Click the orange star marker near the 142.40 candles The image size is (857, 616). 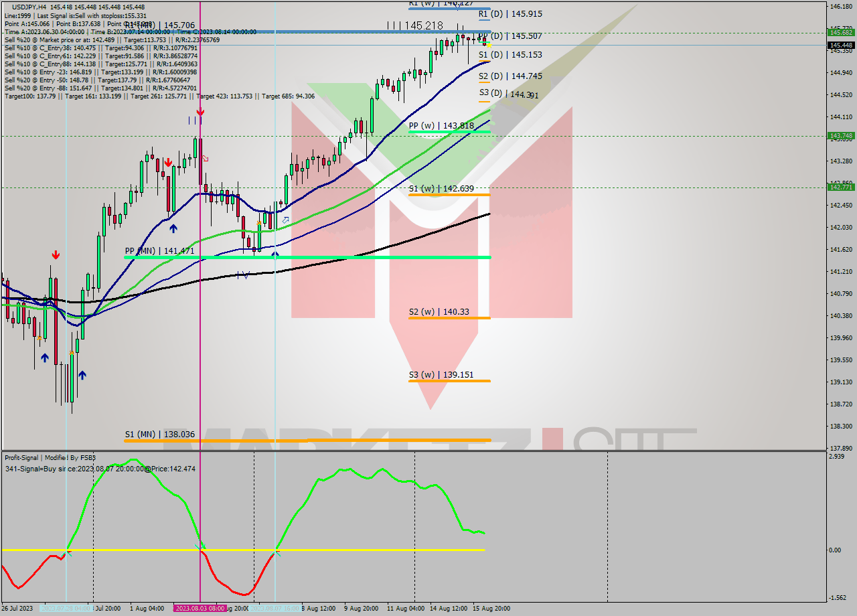point(259,222)
